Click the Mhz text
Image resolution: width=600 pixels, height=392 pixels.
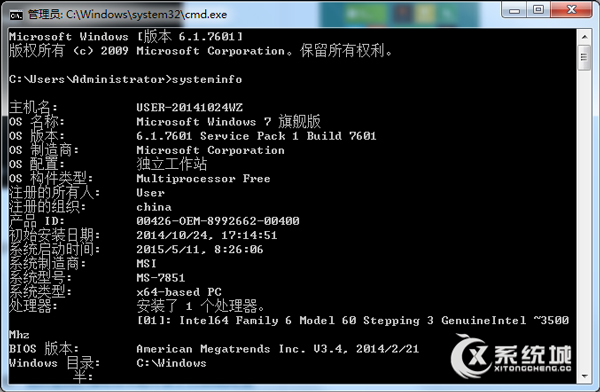[20, 335]
